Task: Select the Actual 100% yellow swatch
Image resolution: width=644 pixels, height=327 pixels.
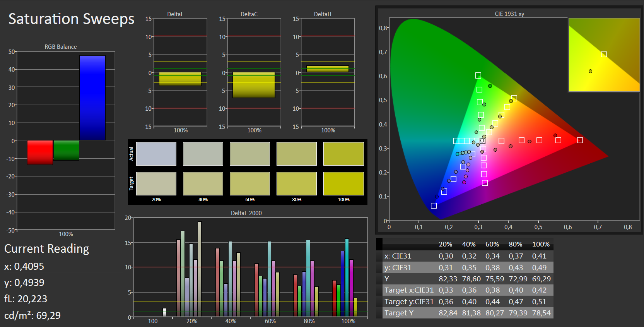Action: point(343,154)
